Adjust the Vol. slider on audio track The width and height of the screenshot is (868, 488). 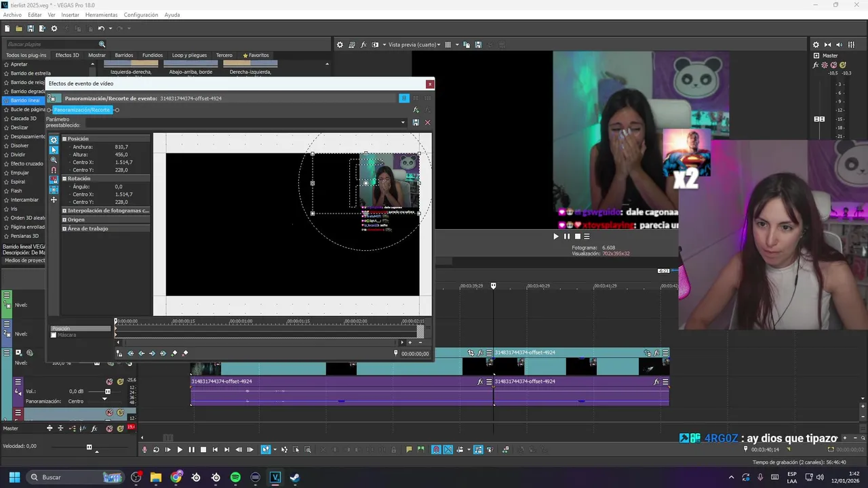tap(107, 391)
